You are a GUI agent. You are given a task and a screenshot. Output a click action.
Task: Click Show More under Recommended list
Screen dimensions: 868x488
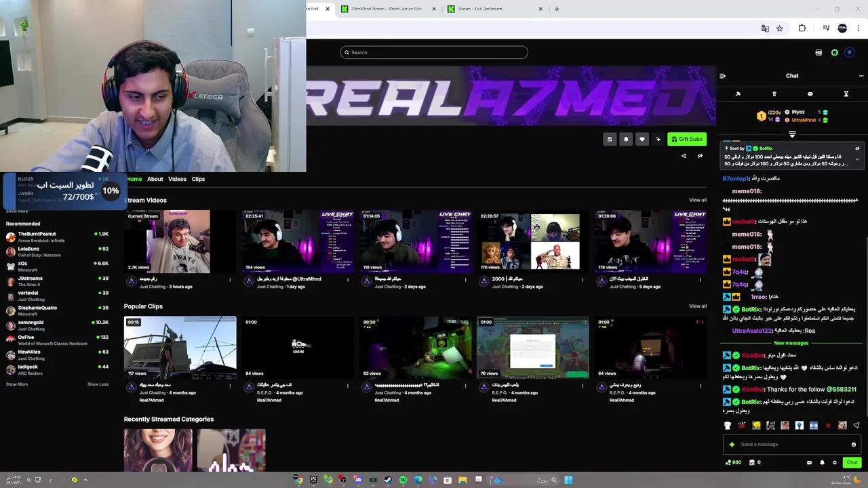[x=17, y=384]
